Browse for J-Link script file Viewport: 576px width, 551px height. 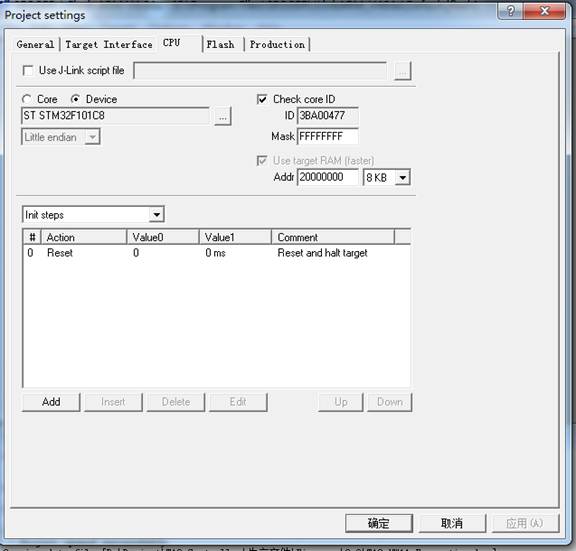(x=403, y=71)
